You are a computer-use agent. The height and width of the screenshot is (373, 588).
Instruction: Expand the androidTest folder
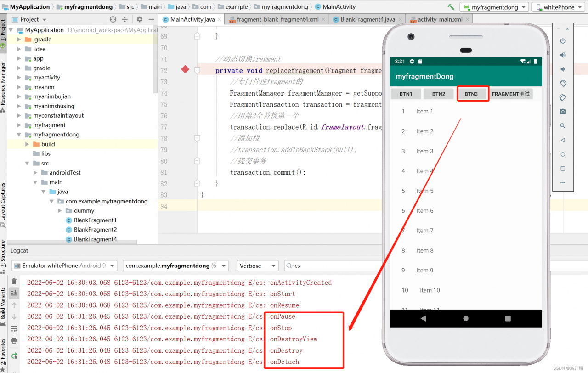(x=35, y=173)
